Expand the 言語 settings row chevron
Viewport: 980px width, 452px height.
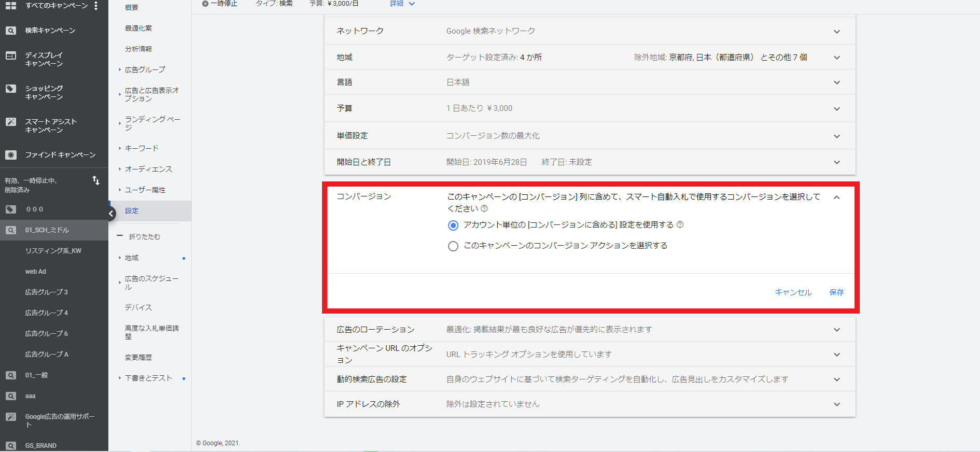click(x=837, y=82)
